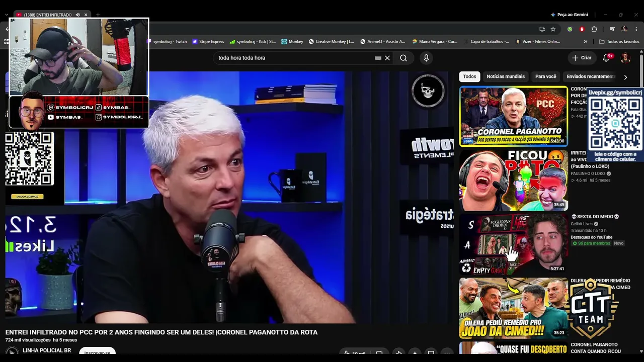This screenshot has width=644, height=362.
Task: Click the red shield extension icon
Action: coord(582,29)
